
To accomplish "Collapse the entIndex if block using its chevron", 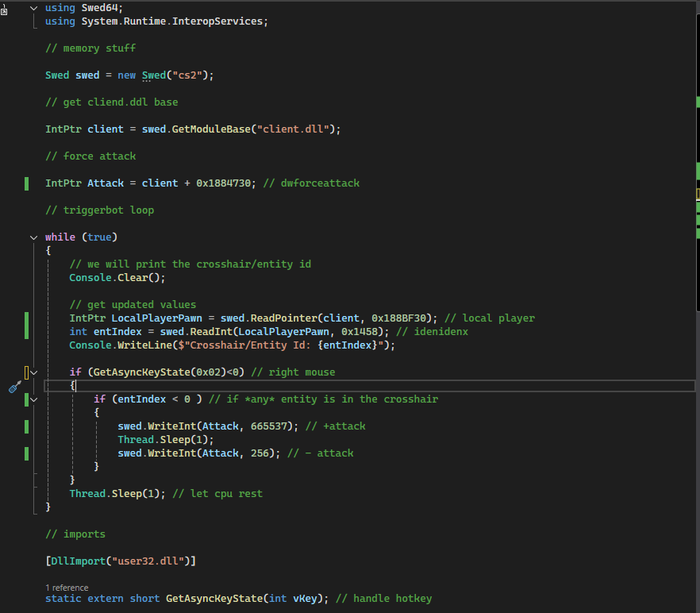I will [33, 399].
